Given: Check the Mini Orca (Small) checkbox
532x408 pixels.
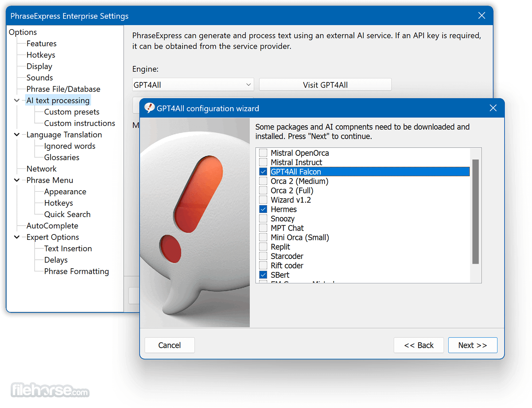Looking at the screenshot, I should [x=263, y=237].
